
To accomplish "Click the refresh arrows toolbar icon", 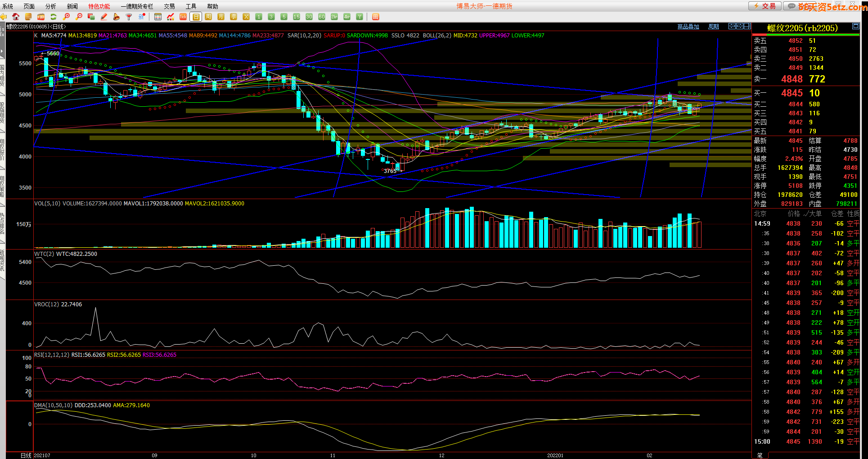I will coord(54,17).
